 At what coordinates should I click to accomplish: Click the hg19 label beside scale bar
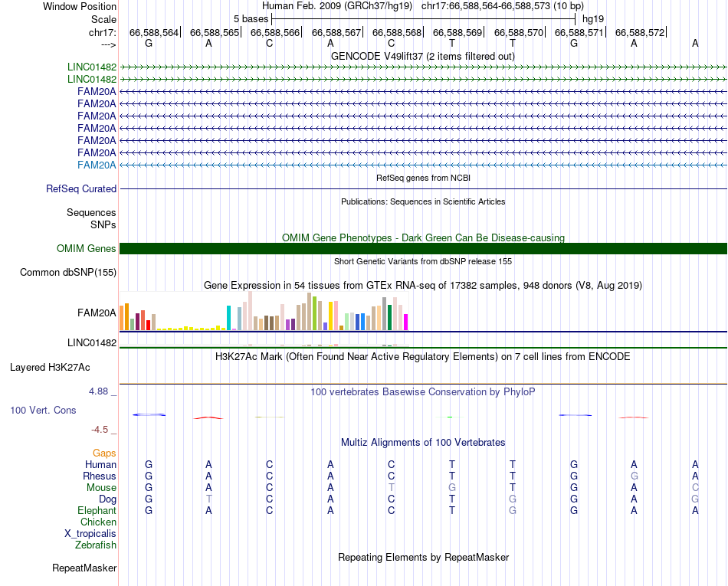593,19
